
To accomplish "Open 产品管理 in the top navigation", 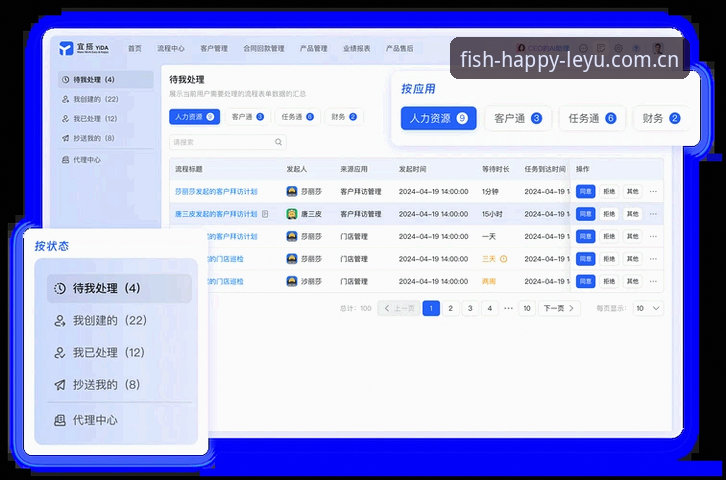I will 313,48.
